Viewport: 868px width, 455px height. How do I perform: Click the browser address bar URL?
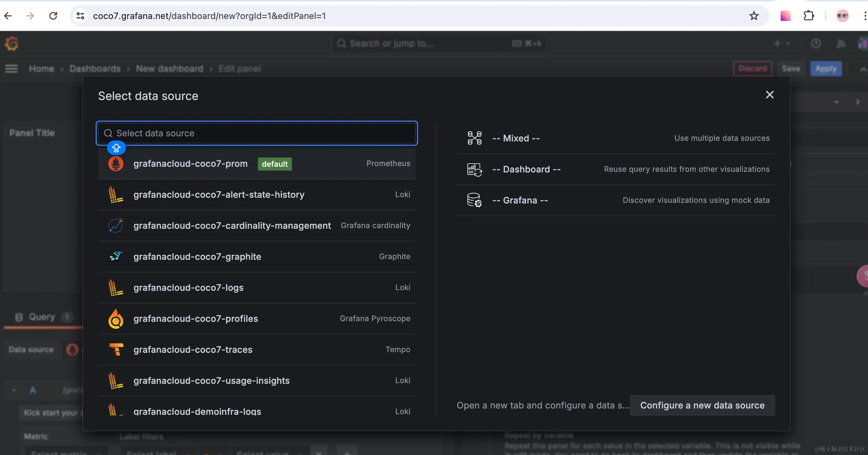pos(209,16)
